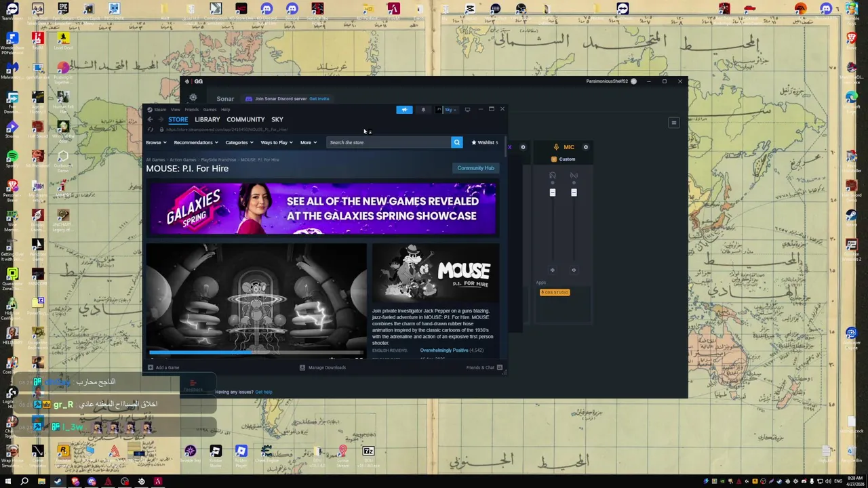Screen dimensions: 868x488
Task: Click the OBS STUDIO app tag
Action: coord(555,292)
